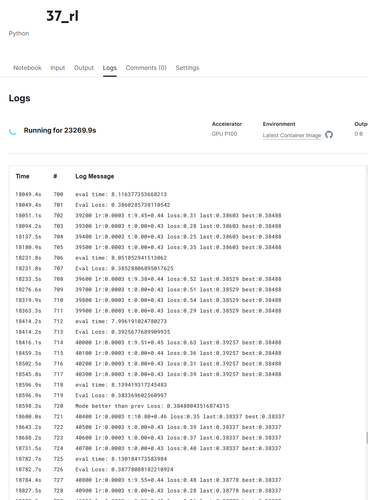Click row number 711
The width and height of the screenshot is (368, 500).
tap(58, 311)
